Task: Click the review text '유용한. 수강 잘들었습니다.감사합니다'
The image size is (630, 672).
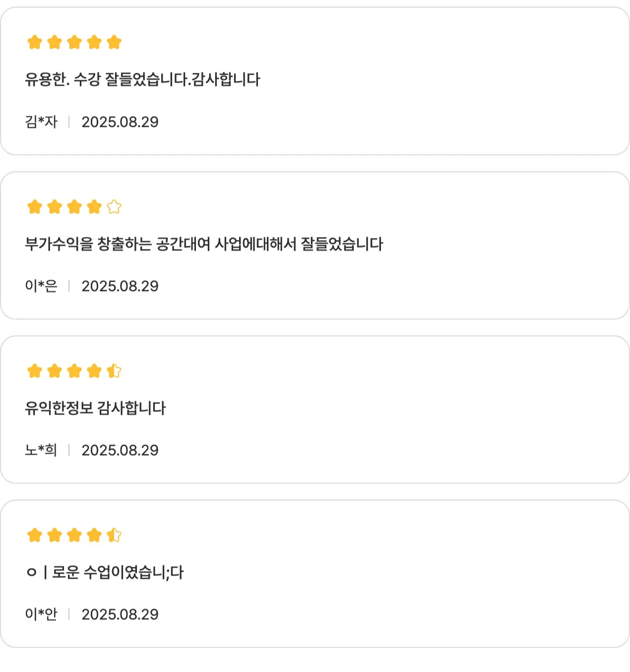Action: pos(142,79)
